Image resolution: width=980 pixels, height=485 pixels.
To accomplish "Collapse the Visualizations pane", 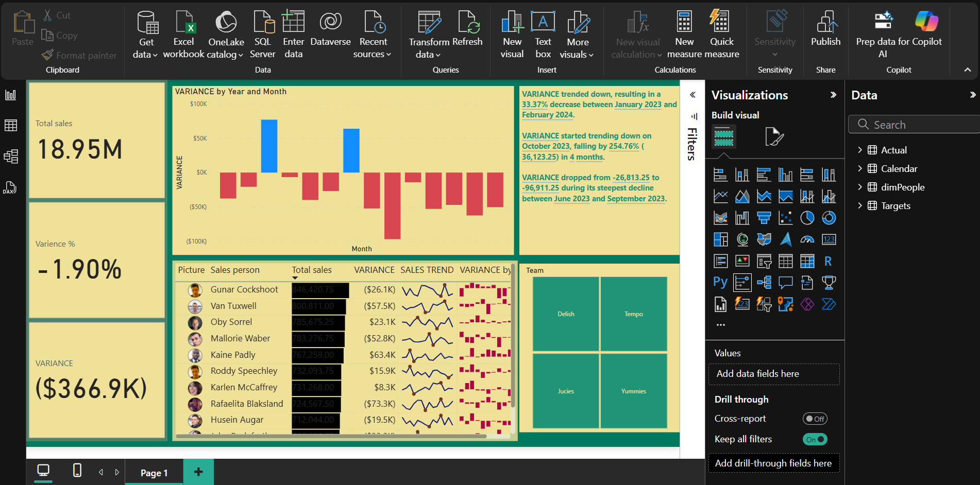I will tap(833, 95).
